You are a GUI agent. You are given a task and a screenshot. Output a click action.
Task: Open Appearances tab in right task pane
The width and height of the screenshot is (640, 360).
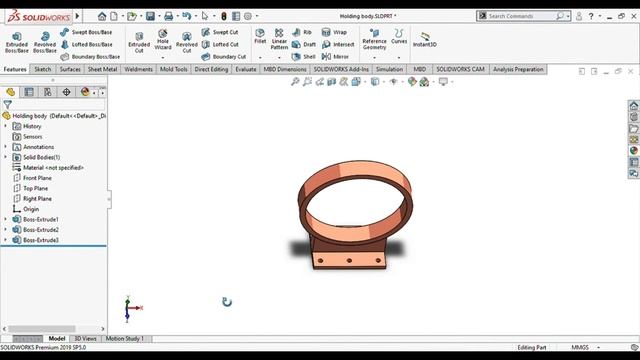[x=633, y=151]
